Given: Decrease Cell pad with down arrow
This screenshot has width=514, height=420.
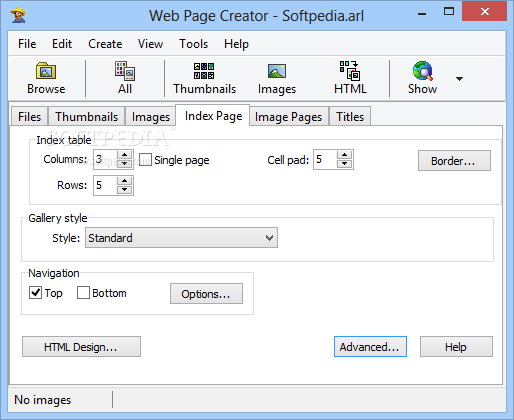Looking at the screenshot, I should [x=345, y=164].
